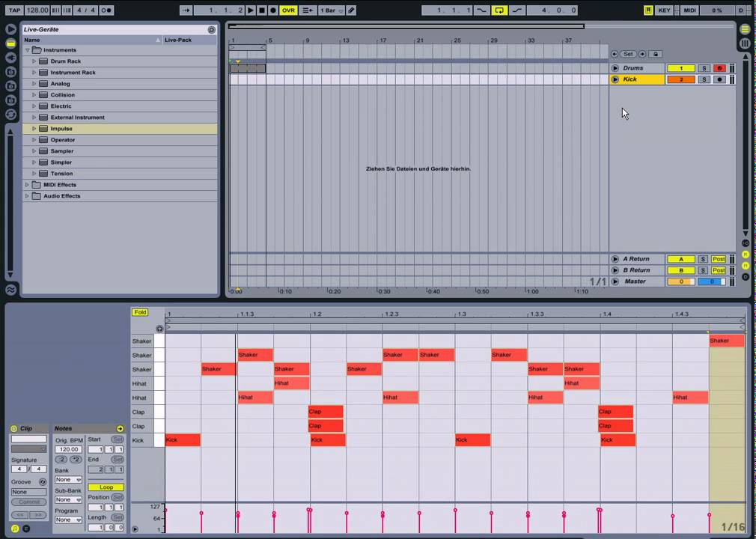This screenshot has width=756, height=539.
Task: Expand the MIDI Effects folder
Action: pyautogui.click(x=28, y=185)
